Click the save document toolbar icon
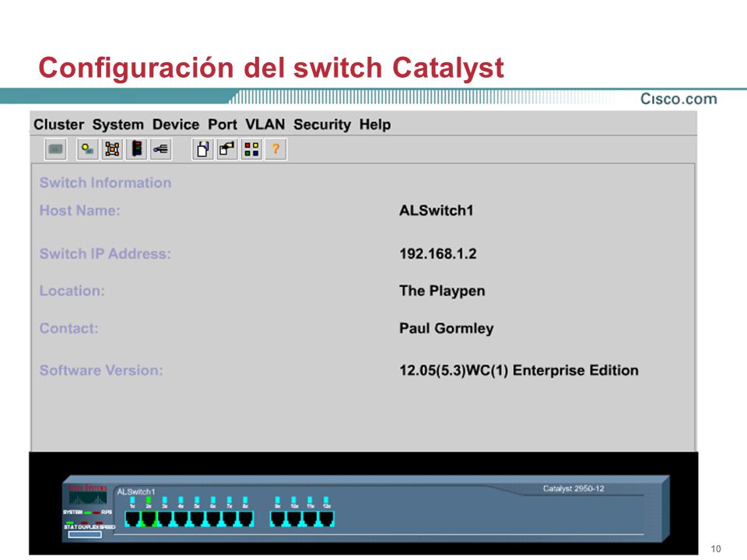The width and height of the screenshot is (747, 560). [203, 149]
